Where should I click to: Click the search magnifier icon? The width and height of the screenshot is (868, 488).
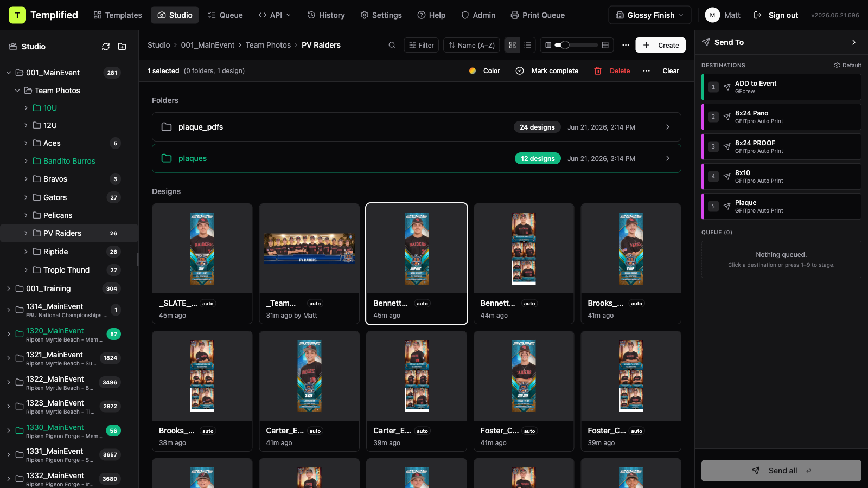click(x=392, y=45)
